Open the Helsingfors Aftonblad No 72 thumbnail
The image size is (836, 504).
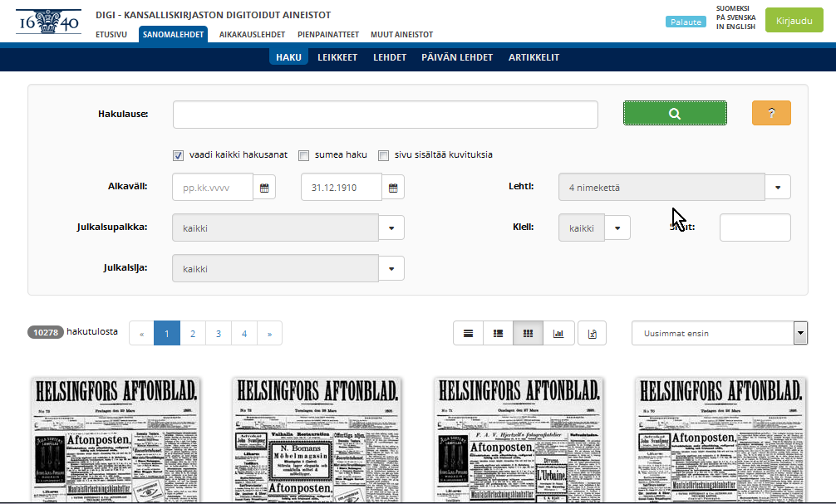tap(317, 439)
